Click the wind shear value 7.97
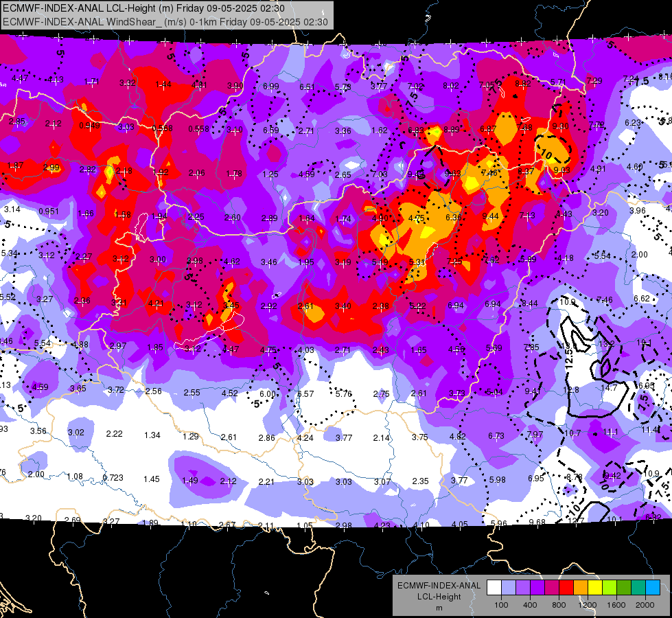Image resolution: width=672 pixels, height=618 pixels. point(535,435)
